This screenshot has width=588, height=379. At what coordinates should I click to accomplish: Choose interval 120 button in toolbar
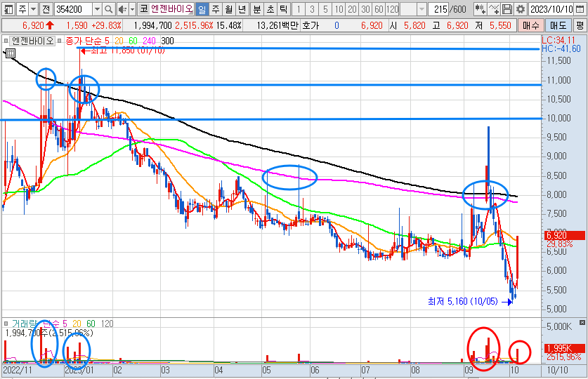tap(392, 9)
